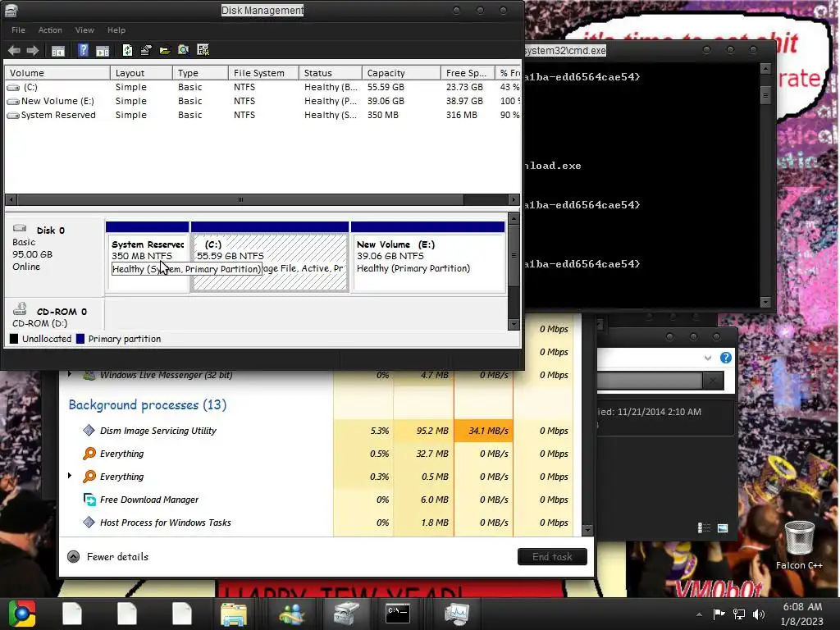Image resolution: width=840 pixels, height=630 pixels.
Task: Click the Forward arrow in Disk Management toolbar
Action: (x=33, y=50)
